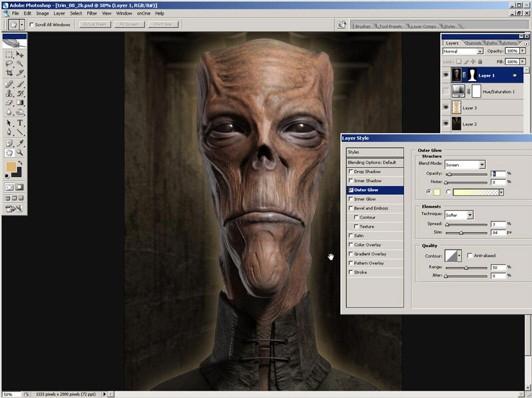Select the Dodge tool

click(20, 112)
